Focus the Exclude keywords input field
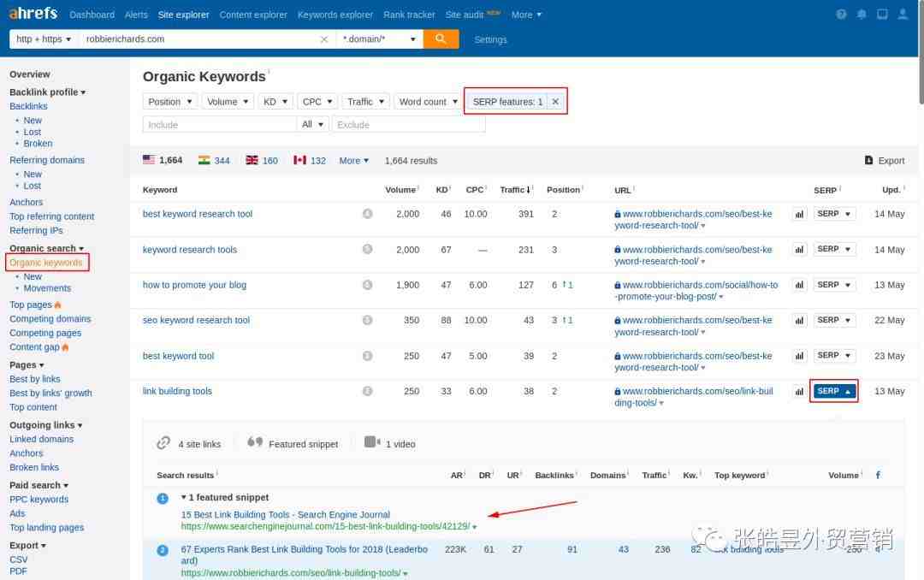 (408, 124)
